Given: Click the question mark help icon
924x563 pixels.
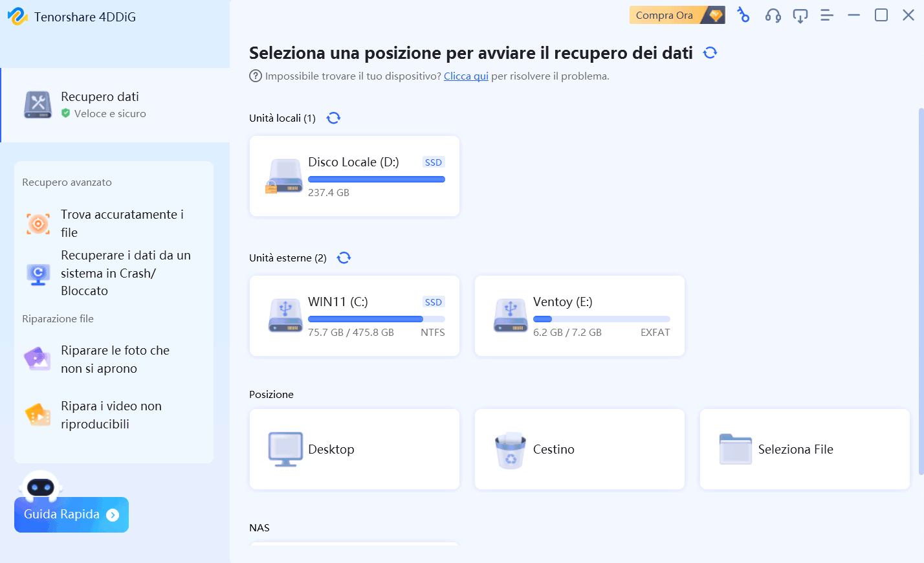Looking at the screenshot, I should (256, 76).
